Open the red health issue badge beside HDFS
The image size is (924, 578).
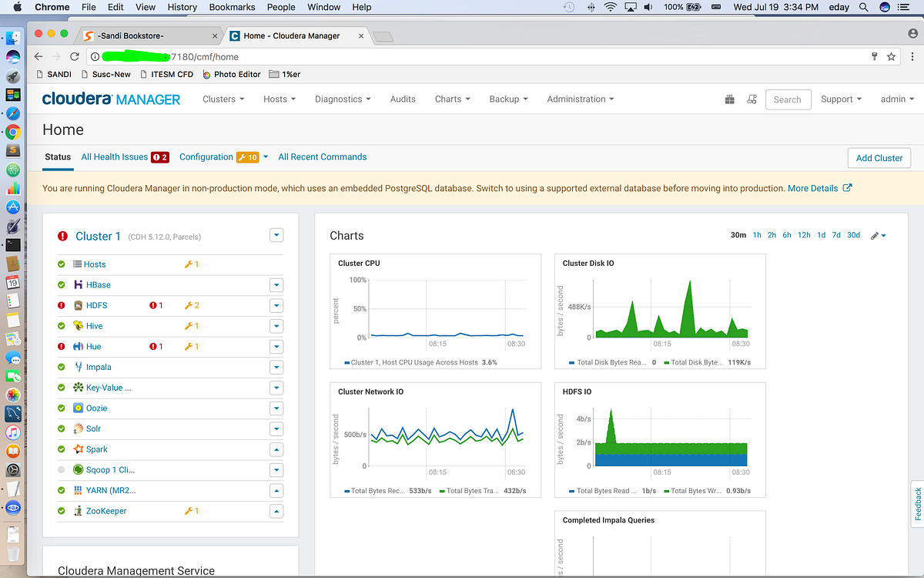click(156, 305)
